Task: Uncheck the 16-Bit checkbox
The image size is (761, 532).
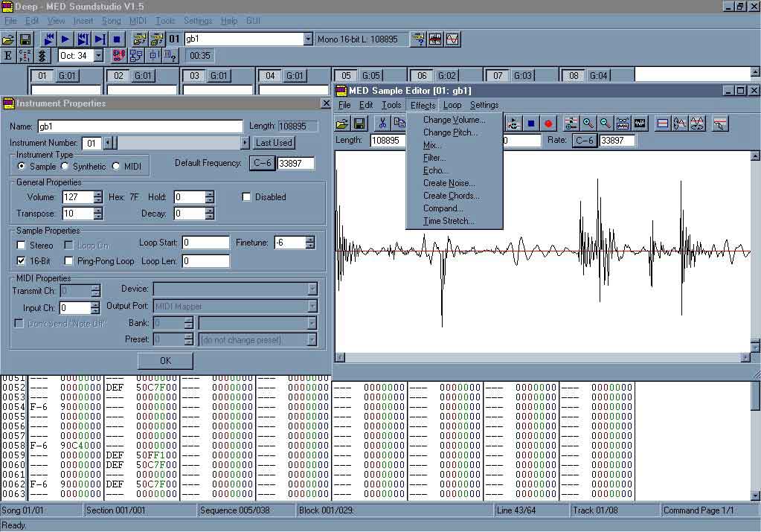Action: pos(22,261)
